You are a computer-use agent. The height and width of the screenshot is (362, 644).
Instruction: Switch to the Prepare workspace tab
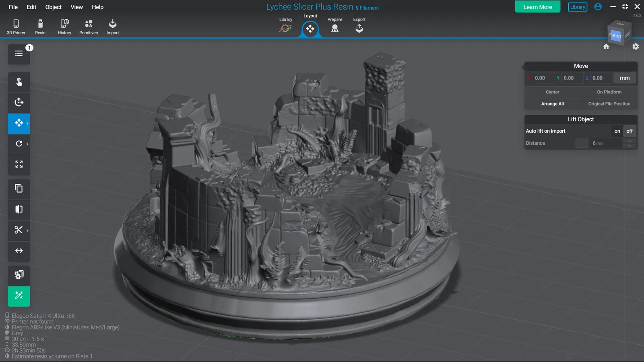[335, 25]
